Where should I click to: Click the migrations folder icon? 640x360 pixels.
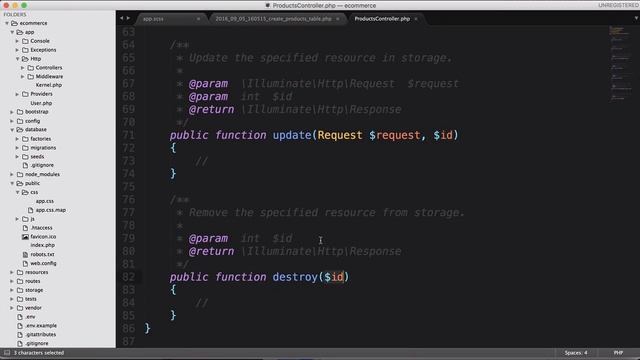[x=25, y=148]
